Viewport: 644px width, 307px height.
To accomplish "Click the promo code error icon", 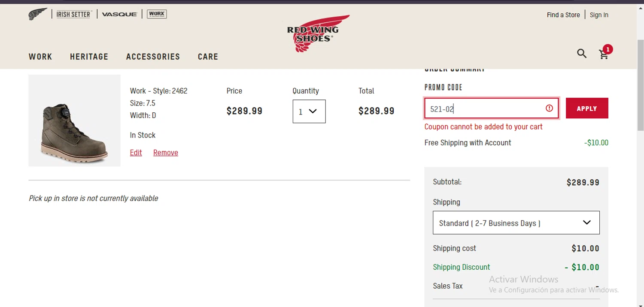I will (549, 108).
